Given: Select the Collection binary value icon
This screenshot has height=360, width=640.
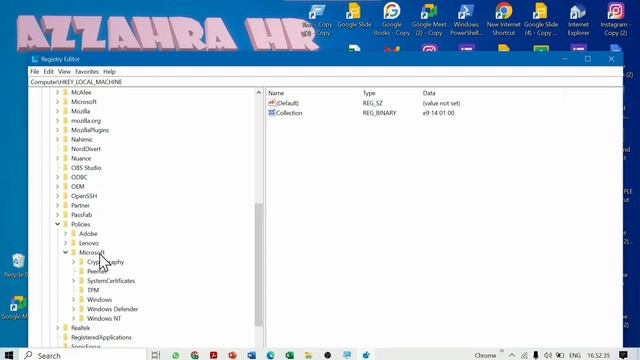Looking at the screenshot, I should [x=272, y=113].
